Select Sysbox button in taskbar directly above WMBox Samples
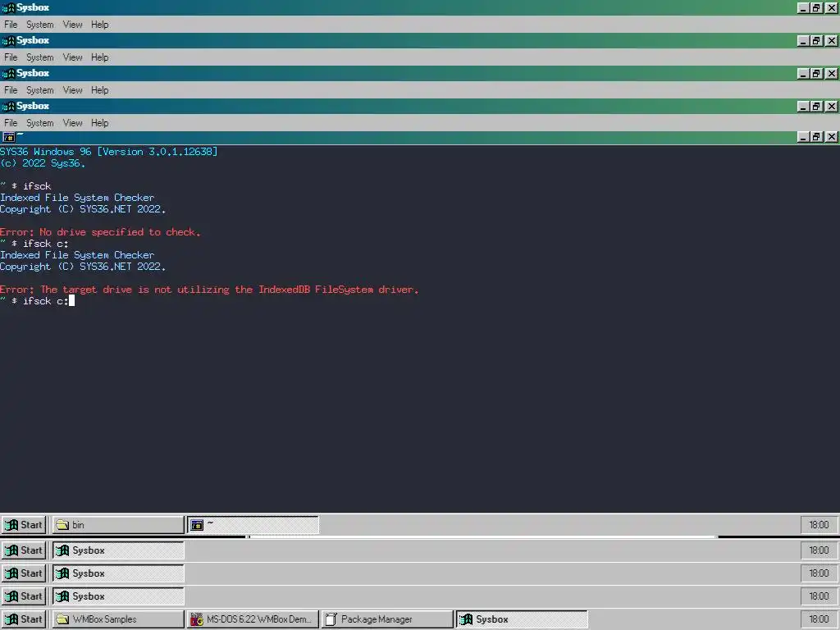The width and height of the screenshot is (840, 630). pyautogui.click(x=118, y=596)
